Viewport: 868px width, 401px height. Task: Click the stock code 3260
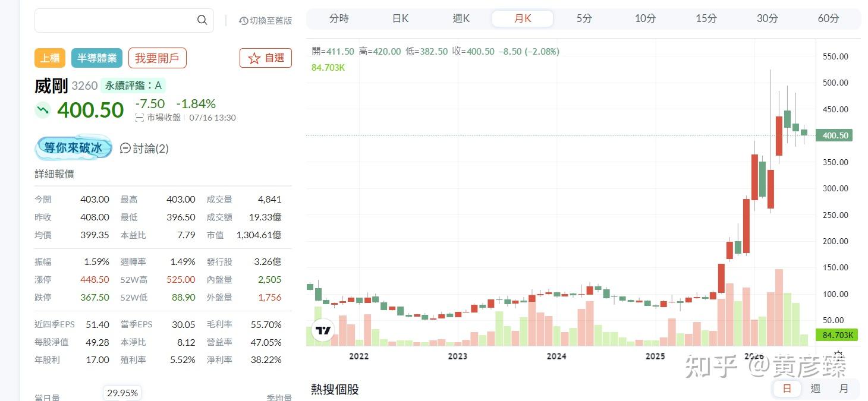tap(84, 86)
